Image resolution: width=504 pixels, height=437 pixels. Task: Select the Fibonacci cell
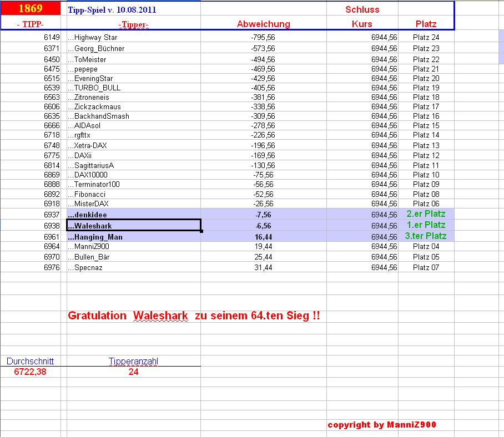point(133,194)
